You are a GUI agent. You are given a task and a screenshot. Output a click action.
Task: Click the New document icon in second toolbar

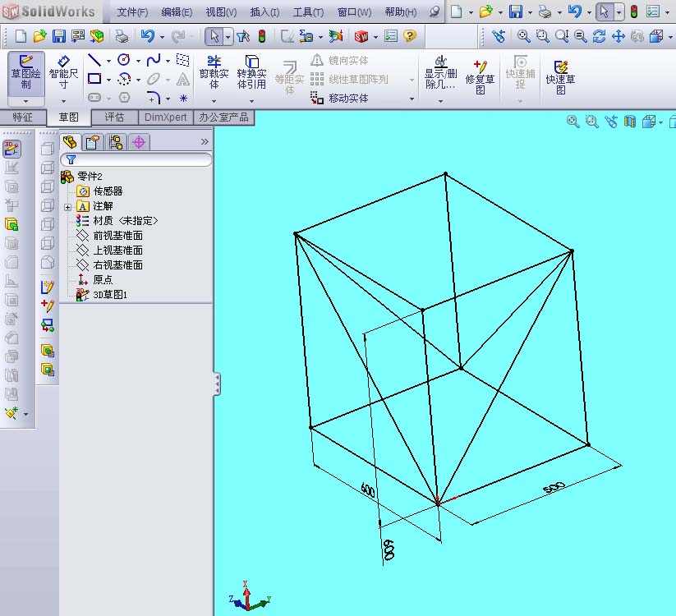(21, 36)
